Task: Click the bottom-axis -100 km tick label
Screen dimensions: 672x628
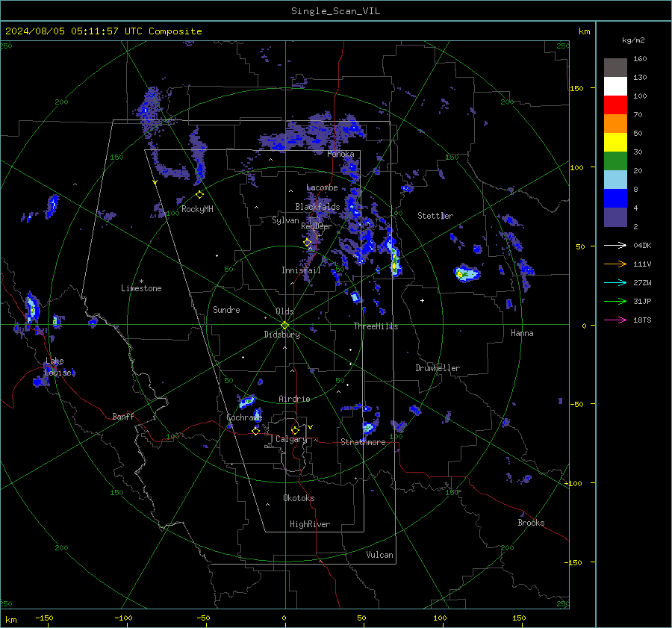Action: pos(123,618)
